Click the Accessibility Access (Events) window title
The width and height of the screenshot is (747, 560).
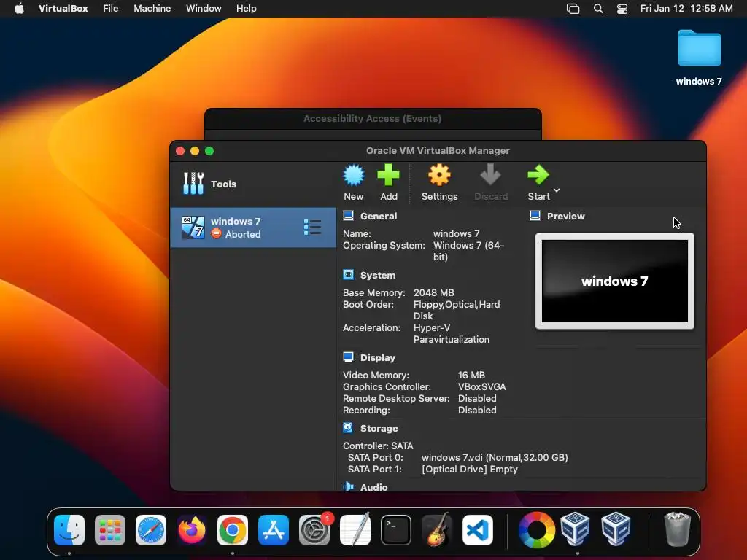click(x=373, y=119)
